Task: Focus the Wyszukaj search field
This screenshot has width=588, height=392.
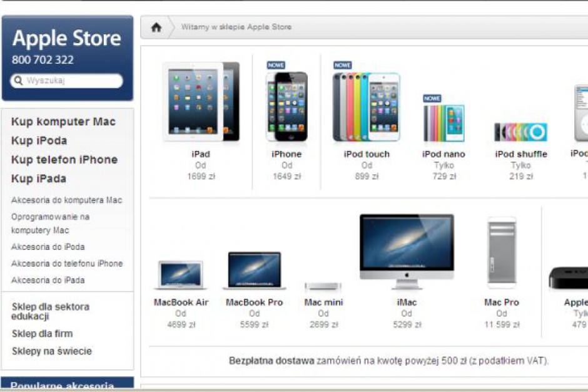Action: point(67,81)
